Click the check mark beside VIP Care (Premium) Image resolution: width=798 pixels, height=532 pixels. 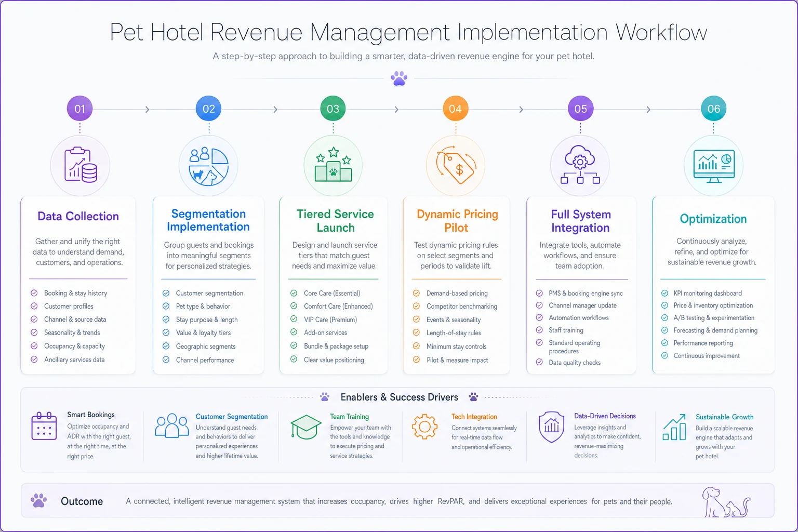point(294,320)
